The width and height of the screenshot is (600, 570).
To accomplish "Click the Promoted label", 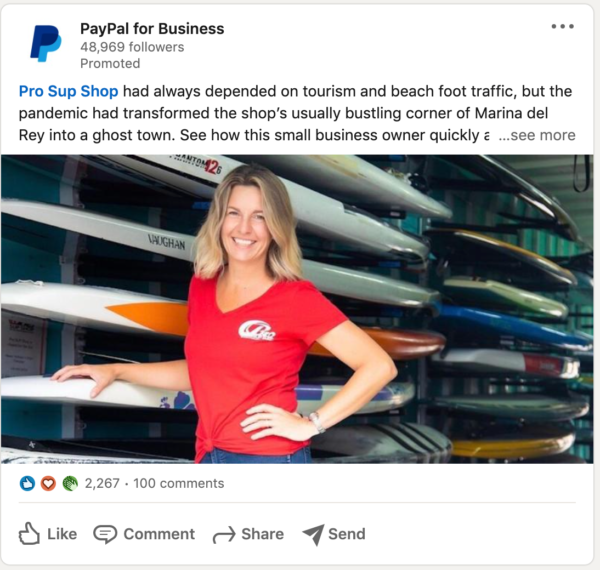I will tap(110, 64).
